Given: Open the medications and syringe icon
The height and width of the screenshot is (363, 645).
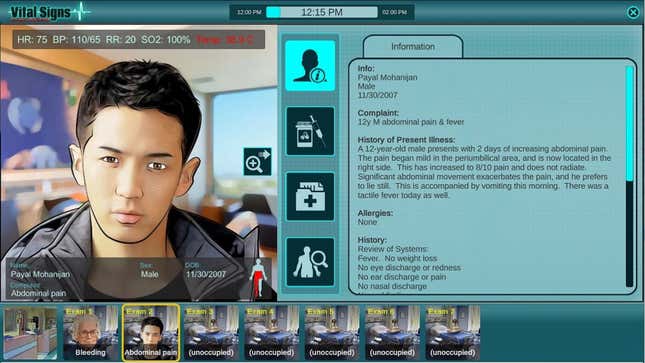Looking at the screenshot, I should [310, 131].
